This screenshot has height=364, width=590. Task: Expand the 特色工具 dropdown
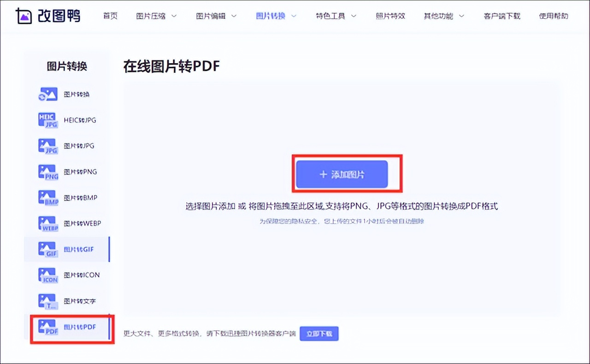[x=332, y=15]
